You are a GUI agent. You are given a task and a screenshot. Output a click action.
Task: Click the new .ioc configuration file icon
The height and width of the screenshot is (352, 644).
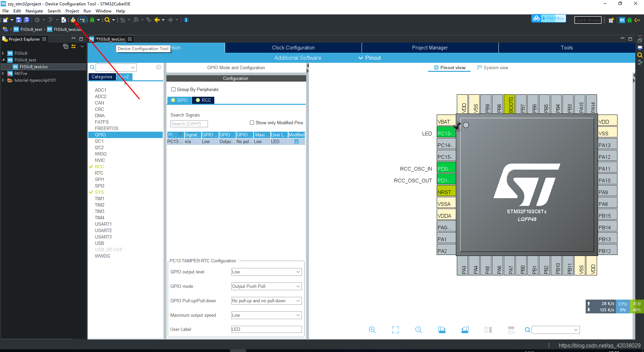63,20
